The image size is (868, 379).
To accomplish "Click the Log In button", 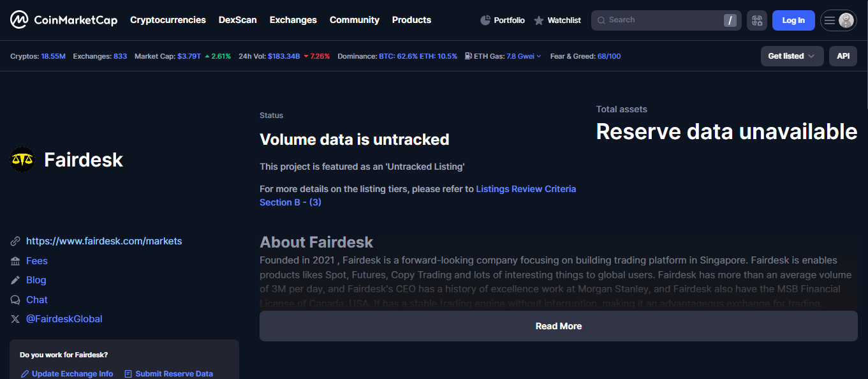I will (x=793, y=20).
